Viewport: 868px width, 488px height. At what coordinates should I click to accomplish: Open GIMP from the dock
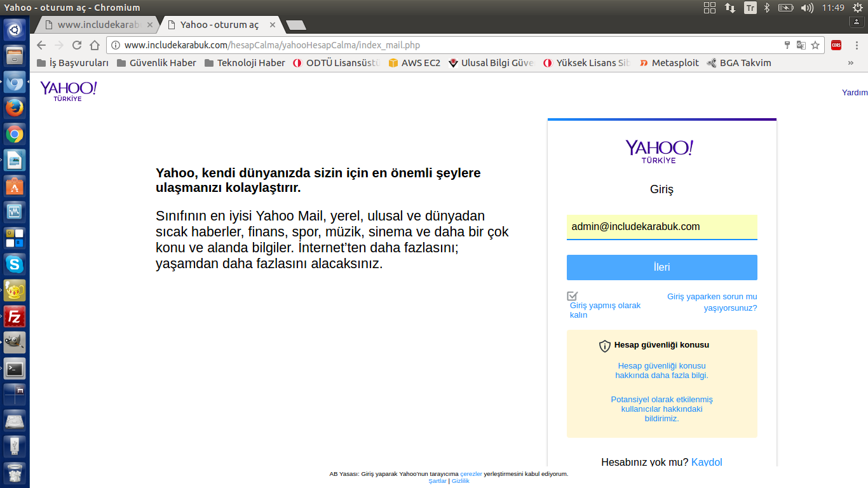(x=15, y=342)
